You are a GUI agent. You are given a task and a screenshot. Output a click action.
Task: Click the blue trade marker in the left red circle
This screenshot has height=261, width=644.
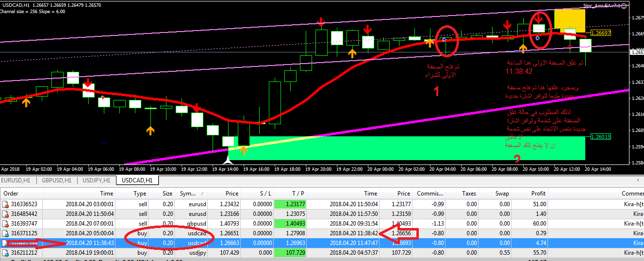pos(444,40)
